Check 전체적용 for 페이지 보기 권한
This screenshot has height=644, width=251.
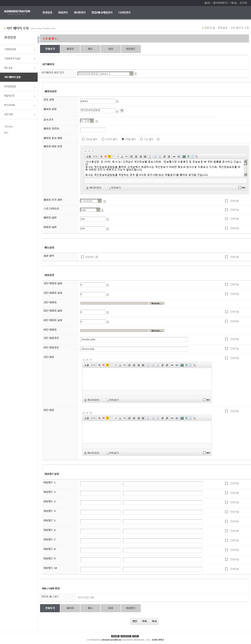point(227,201)
